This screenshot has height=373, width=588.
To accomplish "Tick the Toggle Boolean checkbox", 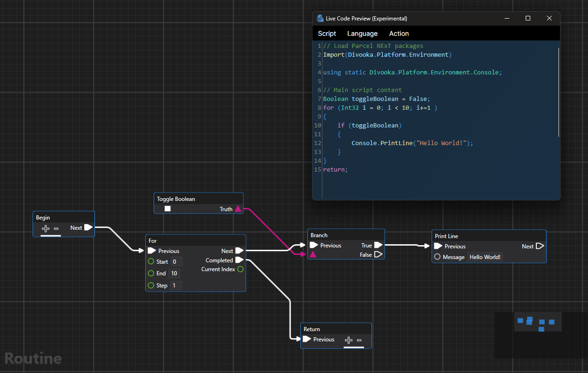I will (168, 209).
